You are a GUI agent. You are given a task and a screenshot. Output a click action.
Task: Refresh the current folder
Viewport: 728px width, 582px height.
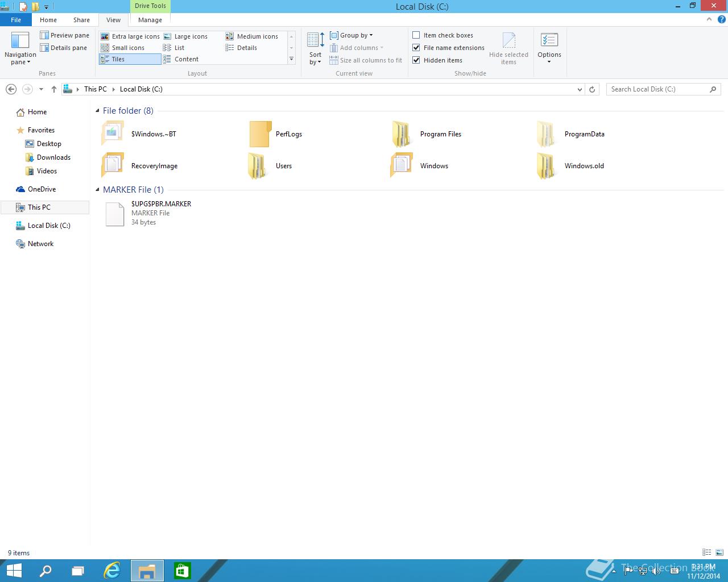pyautogui.click(x=592, y=89)
